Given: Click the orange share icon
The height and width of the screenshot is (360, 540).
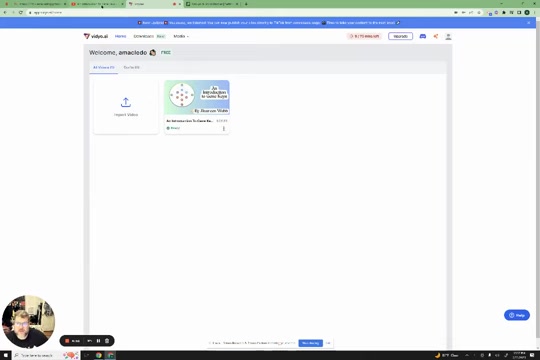Looking at the screenshot, I should (436, 36).
